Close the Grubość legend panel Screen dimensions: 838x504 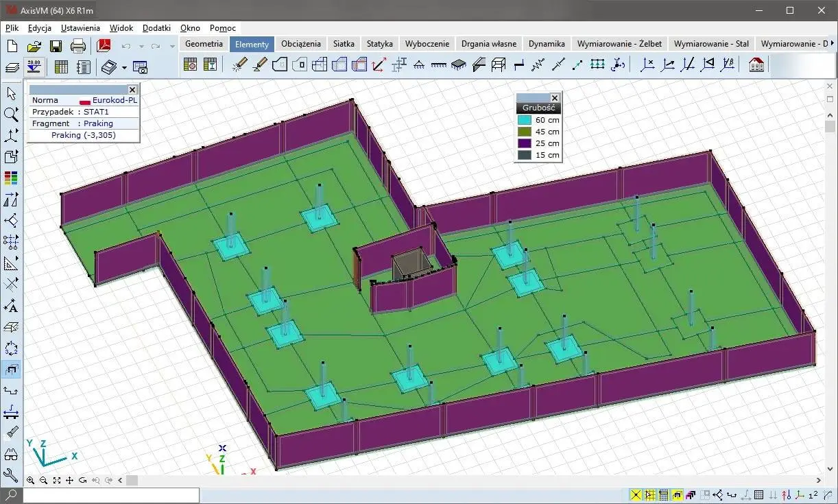(x=555, y=97)
